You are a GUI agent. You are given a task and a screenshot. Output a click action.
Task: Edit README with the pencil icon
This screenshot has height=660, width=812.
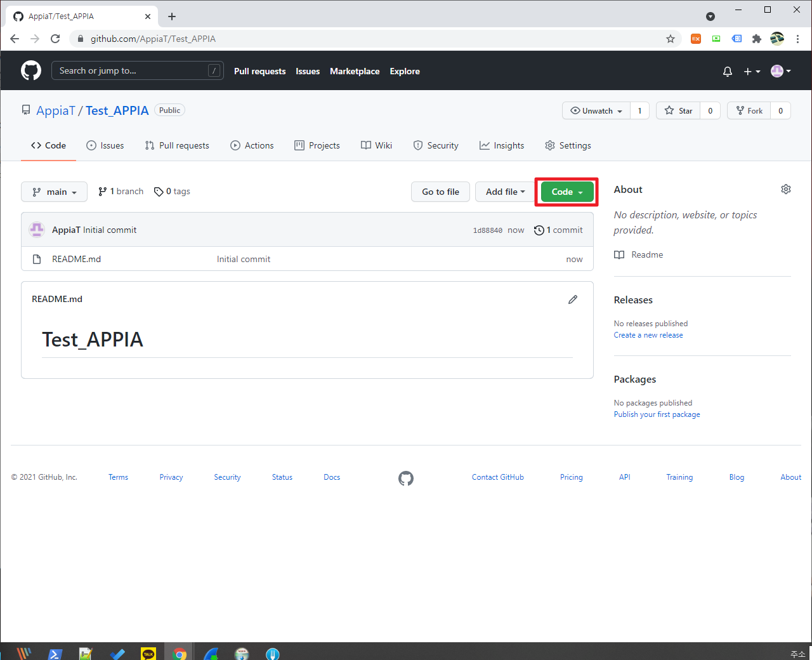pyautogui.click(x=573, y=299)
